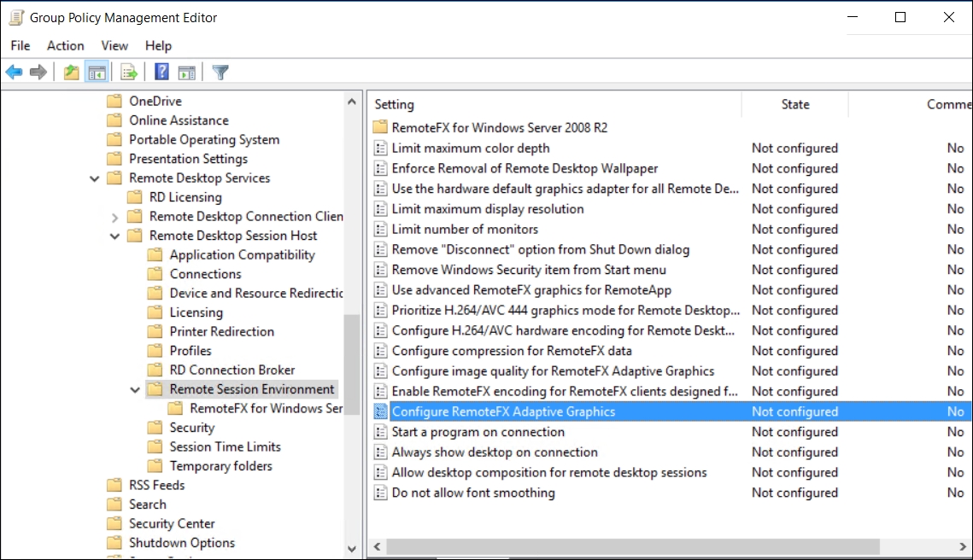Select 'Limit maximum color depth' setting
This screenshot has width=973, height=560.
[x=470, y=148]
